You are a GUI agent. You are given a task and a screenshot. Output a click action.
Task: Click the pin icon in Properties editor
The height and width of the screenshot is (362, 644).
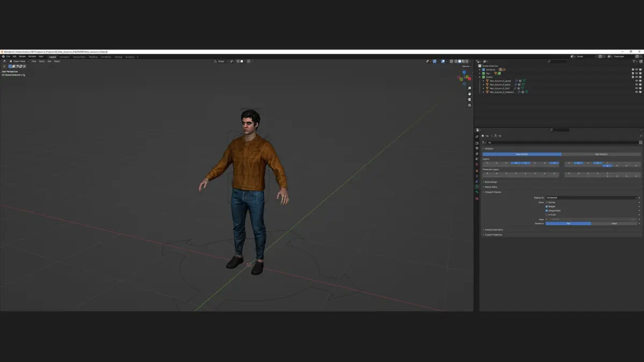641,136
